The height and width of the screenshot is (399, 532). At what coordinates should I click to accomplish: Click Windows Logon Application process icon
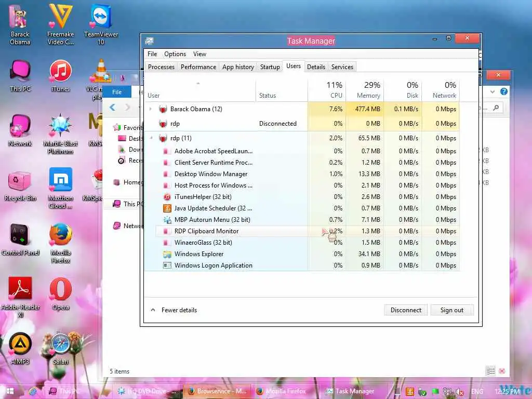[167, 265]
